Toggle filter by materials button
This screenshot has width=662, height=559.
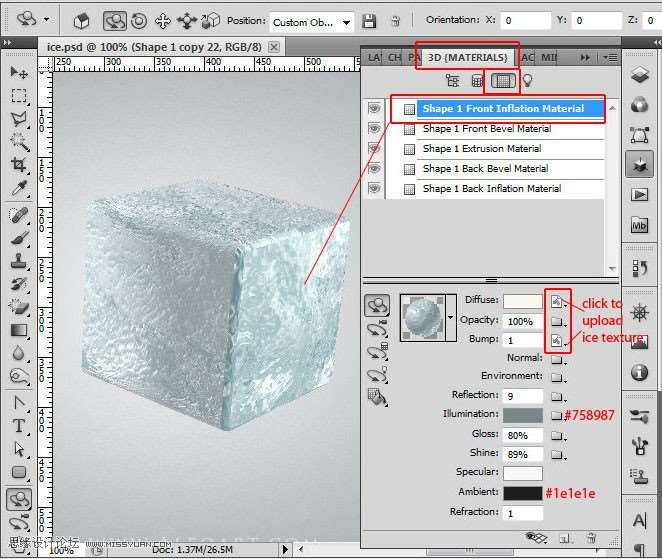[502, 80]
